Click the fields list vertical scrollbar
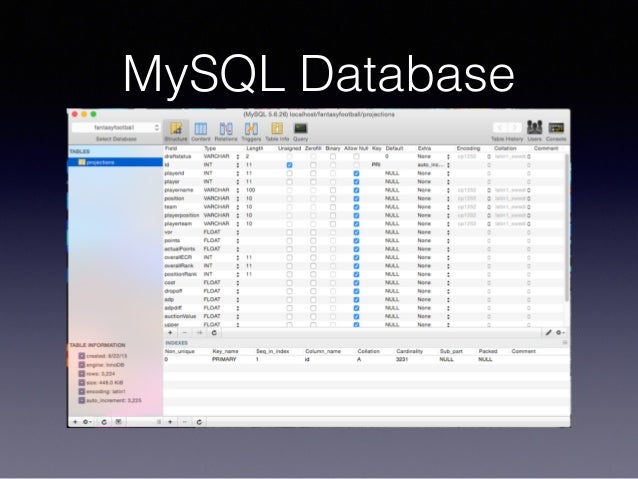Viewport: 638px width, 479px height. coord(567,228)
